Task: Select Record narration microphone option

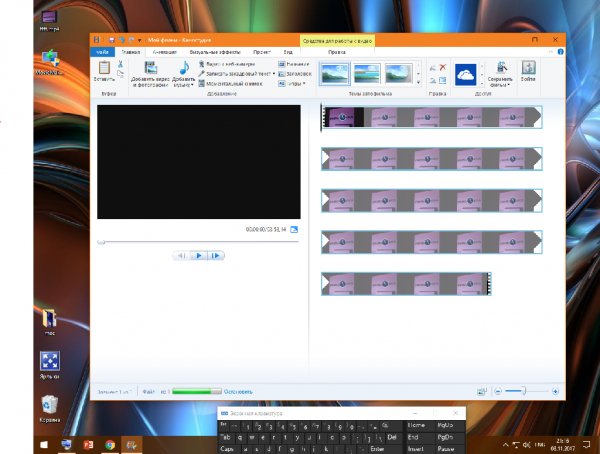Action: pos(235,73)
